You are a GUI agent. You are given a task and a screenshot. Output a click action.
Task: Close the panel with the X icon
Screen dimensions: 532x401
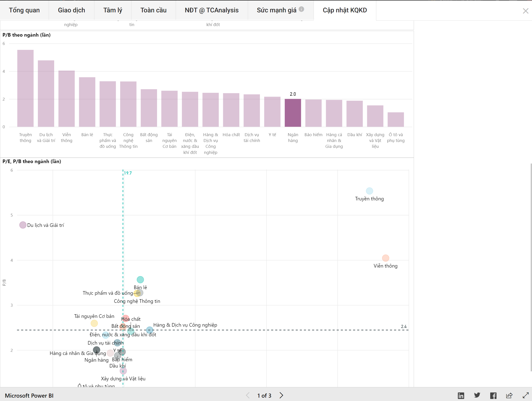pos(525,11)
